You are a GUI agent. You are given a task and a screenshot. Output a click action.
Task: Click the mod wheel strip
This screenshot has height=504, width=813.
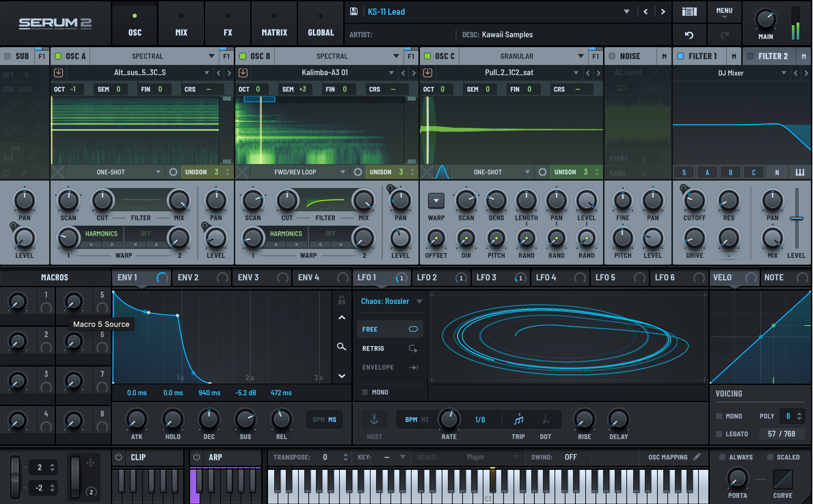(75, 477)
